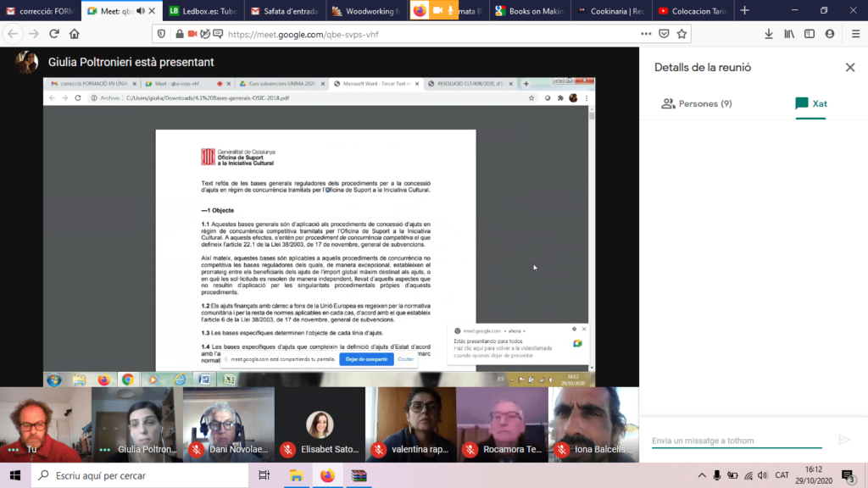Open the site padlock security info
This screenshot has height=488, width=868.
(x=180, y=34)
